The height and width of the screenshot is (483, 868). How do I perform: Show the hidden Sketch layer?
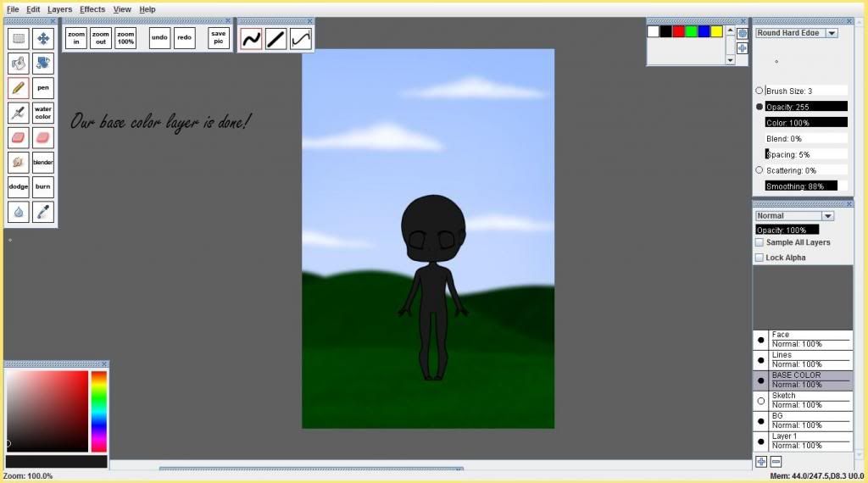click(x=760, y=401)
